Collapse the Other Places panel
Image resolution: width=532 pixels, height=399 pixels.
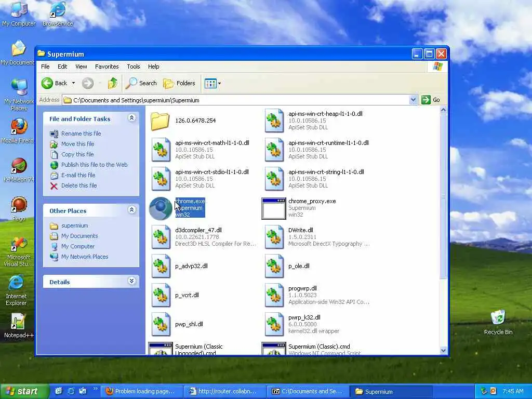[132, 210]
